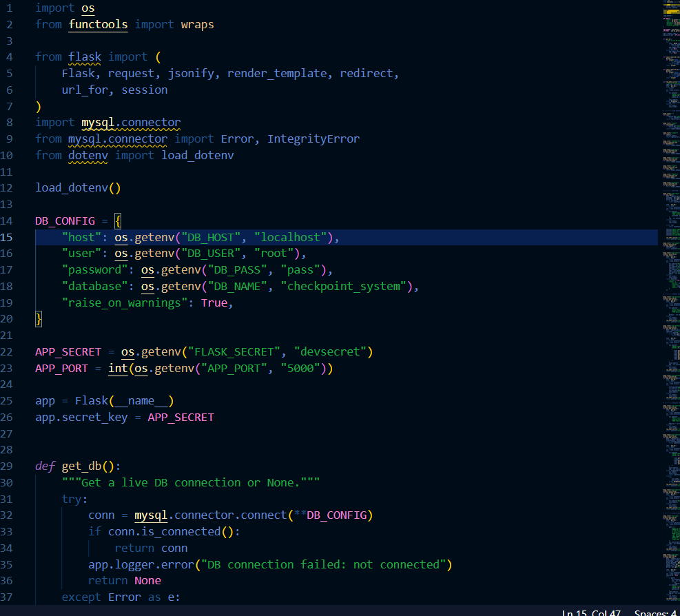The width and height of the screenshot is (680, 616).
Task: Click "is_connected" on line 33
Action: point(181,532)
